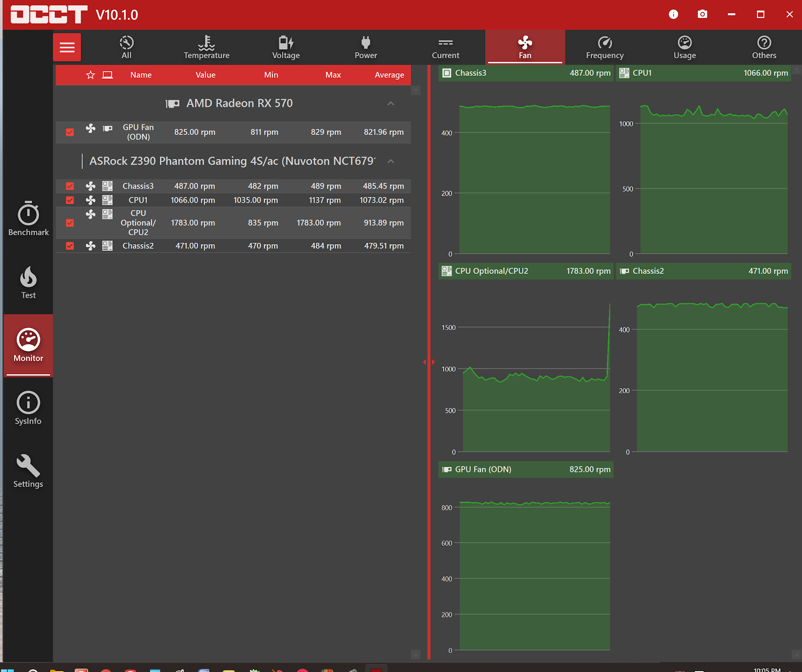Show the Others tab
This screenshot has width=802, height=672.
[764, 47]
